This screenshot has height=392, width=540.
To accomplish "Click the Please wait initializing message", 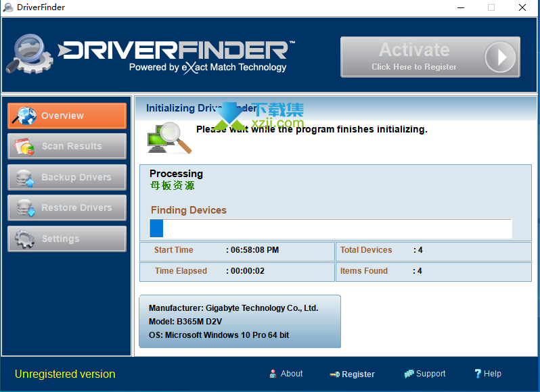I will (x=312, y=129).
